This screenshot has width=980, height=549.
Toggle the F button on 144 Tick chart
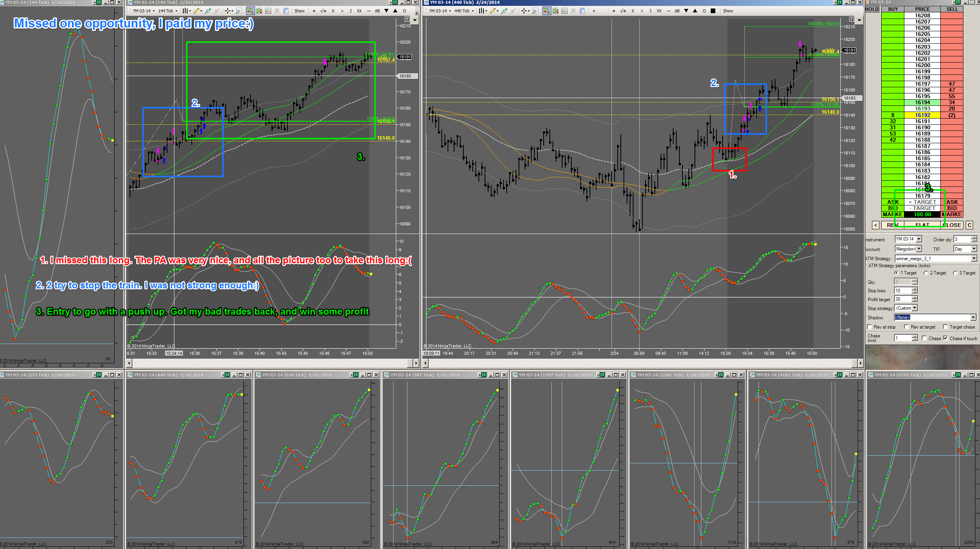407,19
